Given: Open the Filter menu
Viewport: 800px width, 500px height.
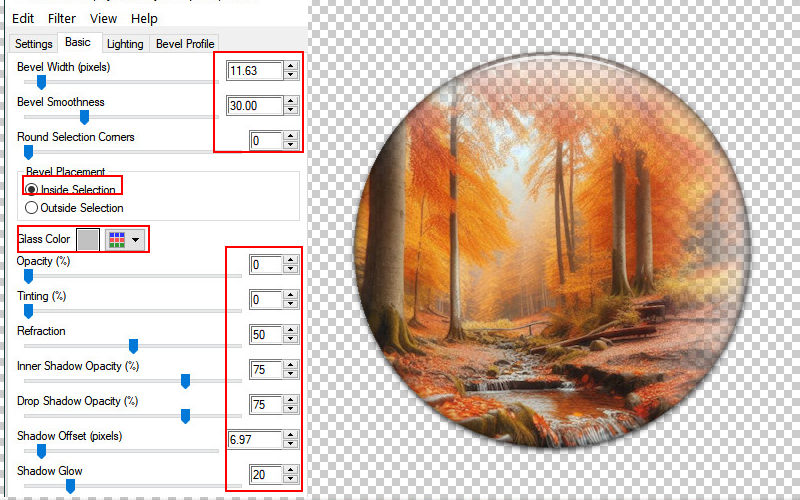Looking at the screenshot, I should [x=61, y=18].
